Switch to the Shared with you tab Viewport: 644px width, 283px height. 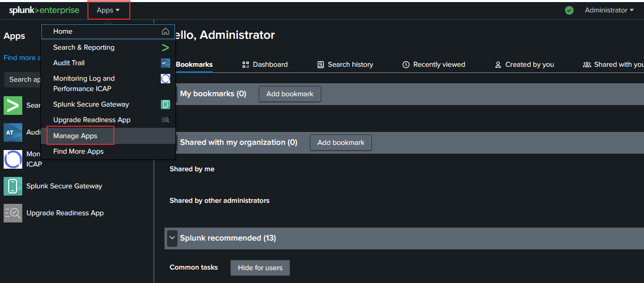pyautogui.click(x=613, y=65)
